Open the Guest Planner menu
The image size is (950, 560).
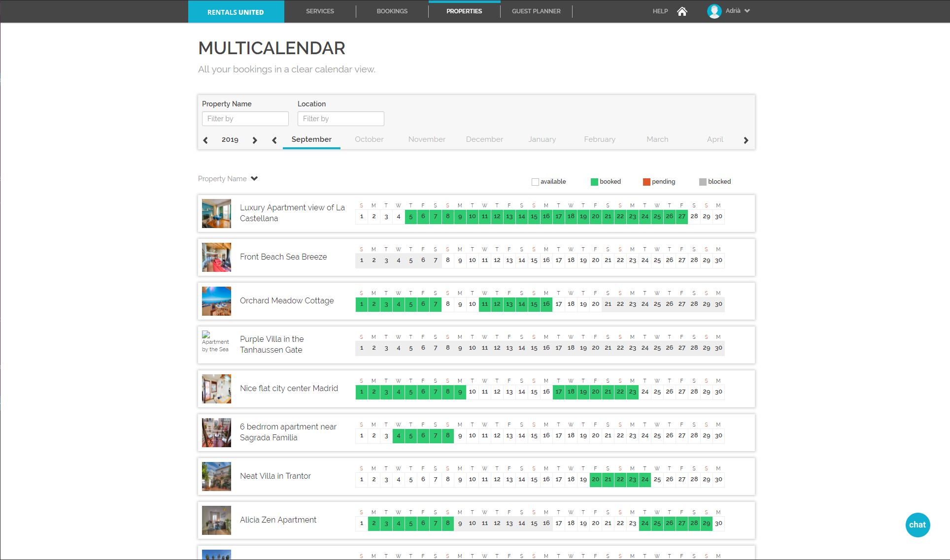point(536,11)
